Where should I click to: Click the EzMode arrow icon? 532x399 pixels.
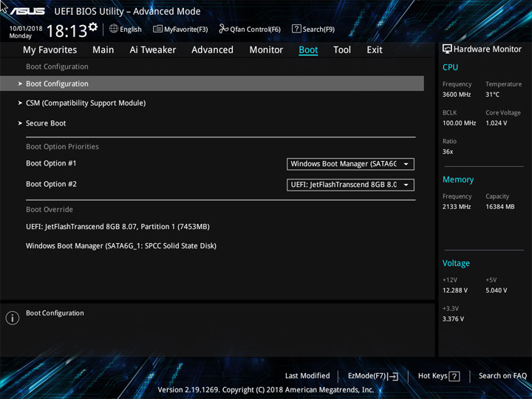[x=393, y=376]
